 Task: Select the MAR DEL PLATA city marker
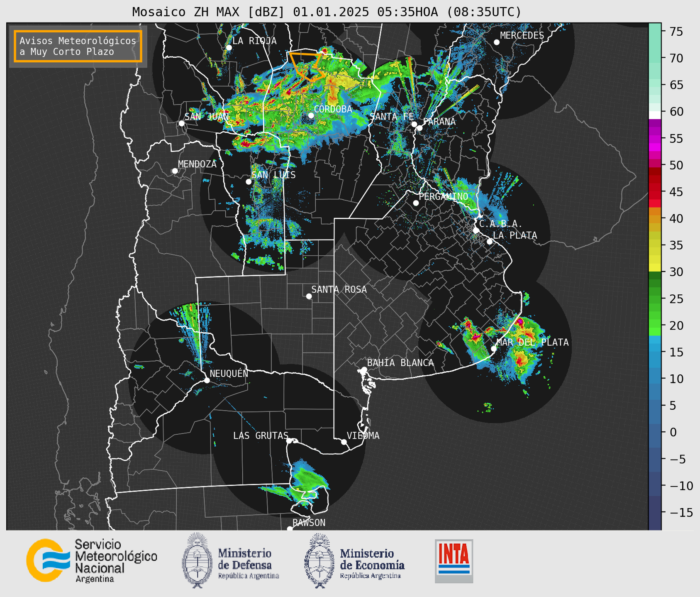(x=493, y=349)
